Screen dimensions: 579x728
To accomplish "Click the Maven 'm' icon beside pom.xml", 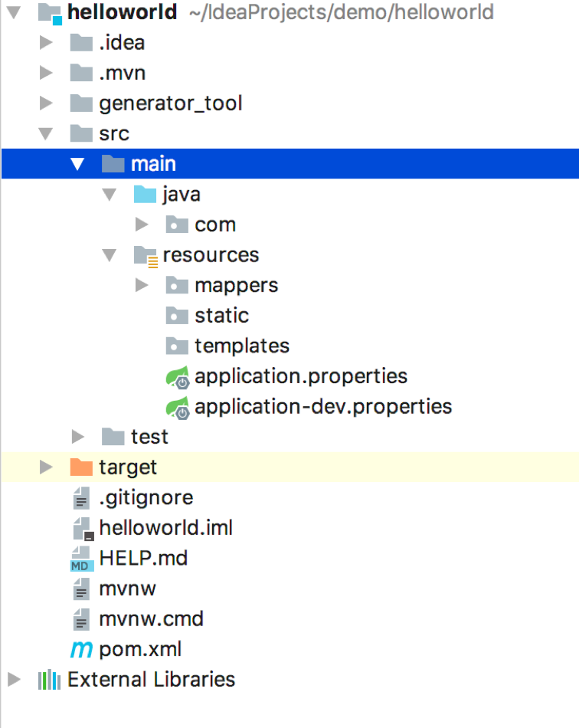I will pyautogui.click(x=81, y=650).
